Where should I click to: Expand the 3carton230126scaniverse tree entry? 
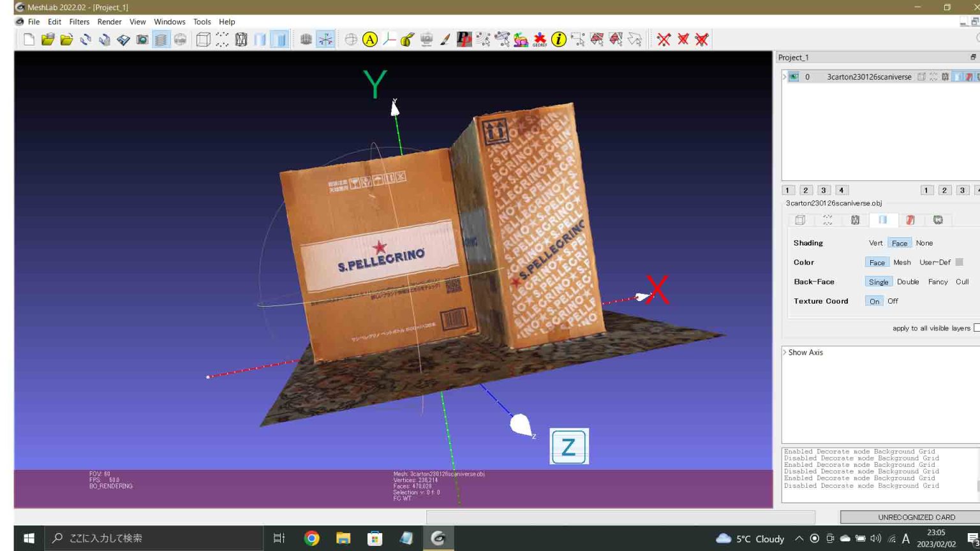(783, 76)
